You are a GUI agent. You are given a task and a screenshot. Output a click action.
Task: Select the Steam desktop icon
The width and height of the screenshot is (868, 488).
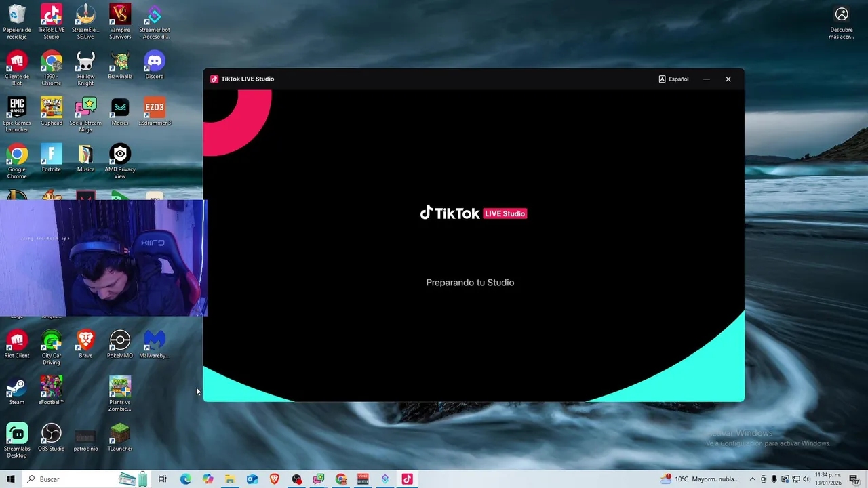point(17,391)
